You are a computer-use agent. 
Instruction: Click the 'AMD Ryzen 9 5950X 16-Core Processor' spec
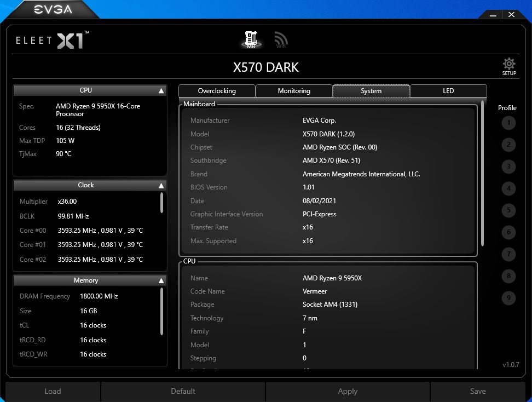tap(98, 110)
